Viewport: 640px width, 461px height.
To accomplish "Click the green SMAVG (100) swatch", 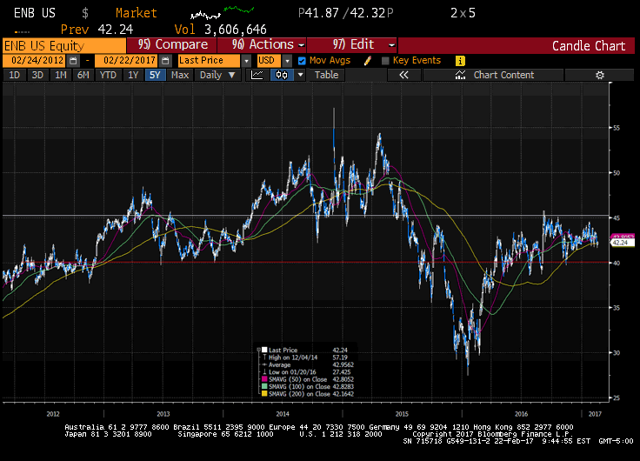I will click(264, 387).
